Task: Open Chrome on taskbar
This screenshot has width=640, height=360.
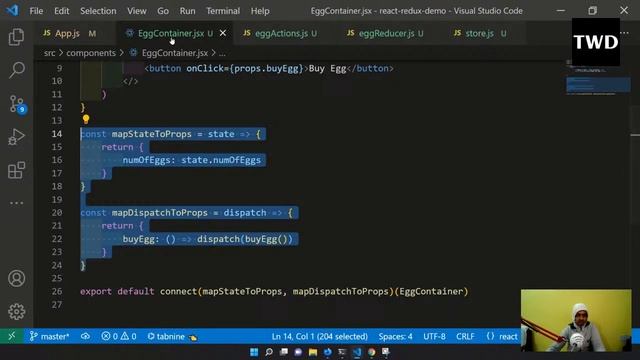Action: pos(371,352)
